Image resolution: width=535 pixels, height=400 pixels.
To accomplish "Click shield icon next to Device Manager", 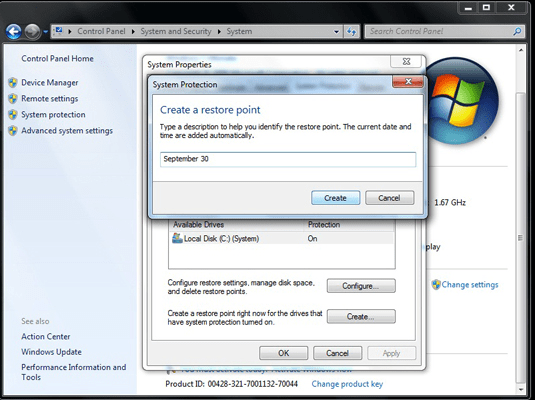I will pyautogui.click(x=13, y=83).
